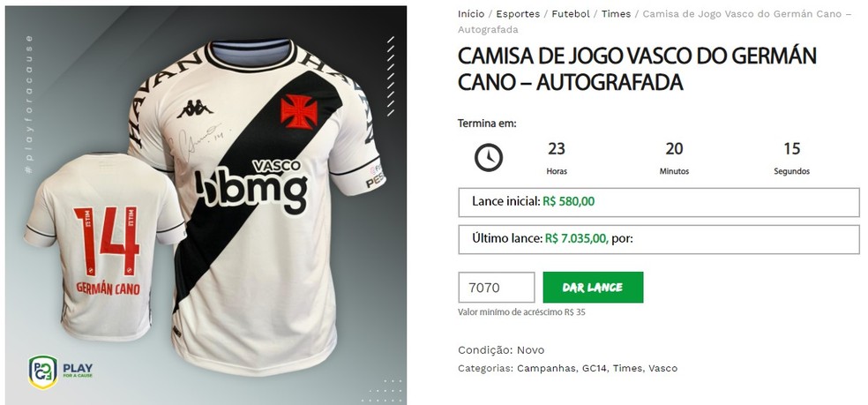868x405 pixels.
Task: Navigate to Futebol breadcrumb
Action: tap(571, 14)
